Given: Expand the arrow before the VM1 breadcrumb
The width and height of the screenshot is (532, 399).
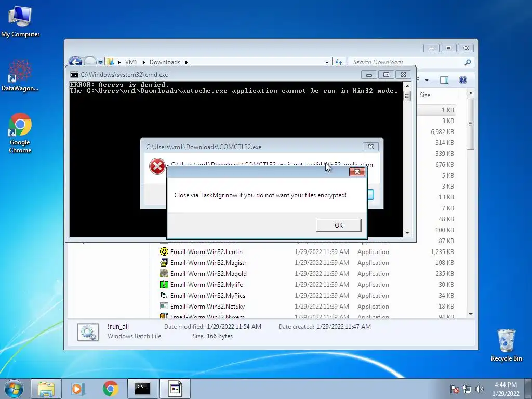Looking at the screenshot, I should (x=119, y=62).
